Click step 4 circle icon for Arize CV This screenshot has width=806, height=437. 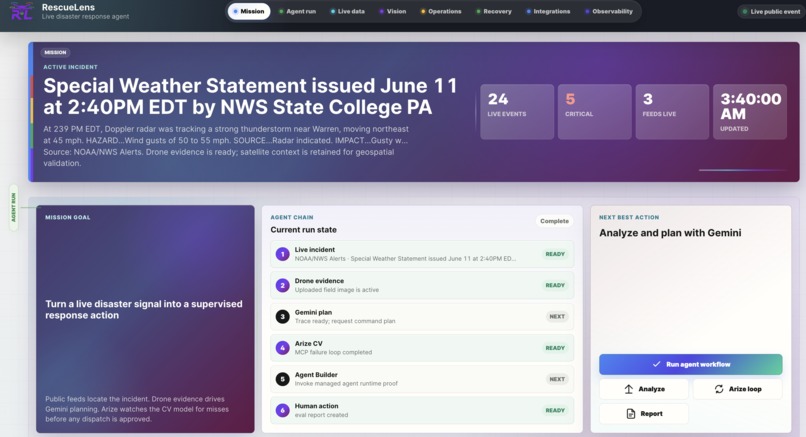point(282,348)
